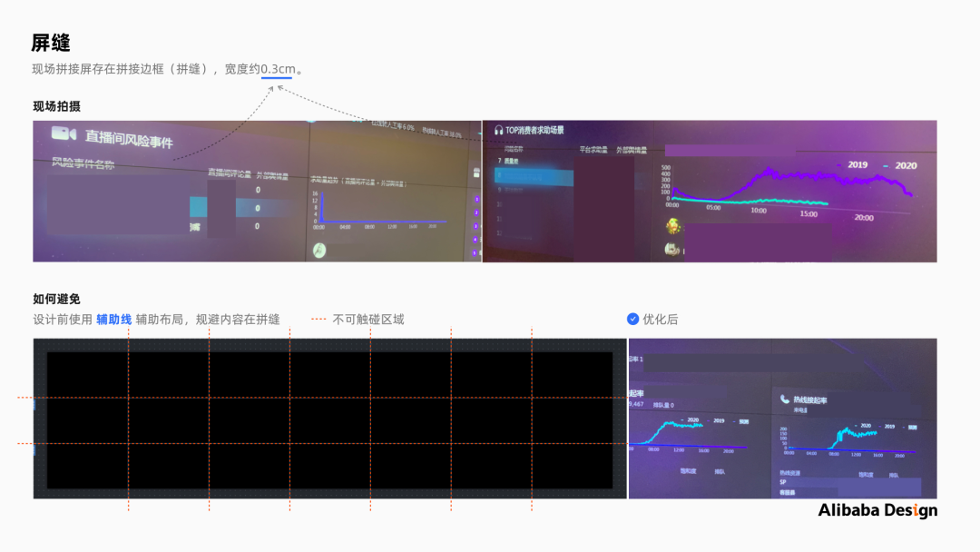Click the 风险事件名称 column label
This screenshot has width=980, height=552.
[x=83, y=163]
